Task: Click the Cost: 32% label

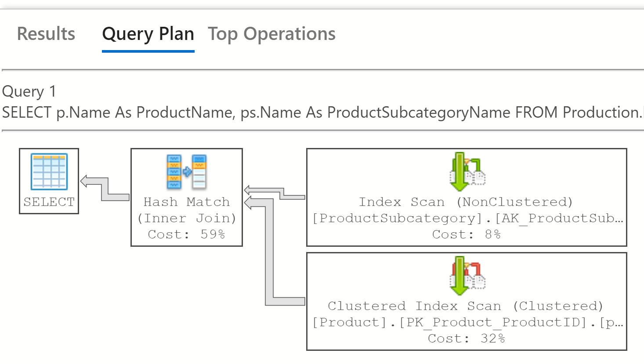Action: point(466,338)
